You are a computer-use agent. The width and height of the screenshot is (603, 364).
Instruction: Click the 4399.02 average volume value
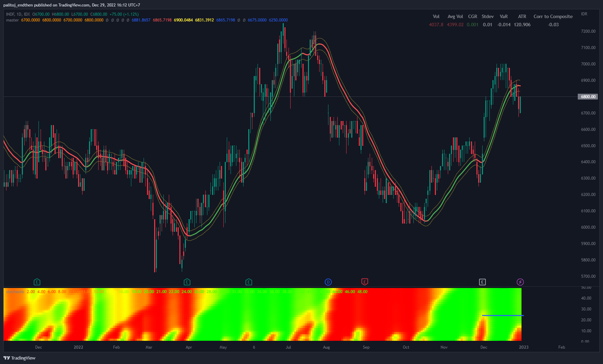pos(455,25)
